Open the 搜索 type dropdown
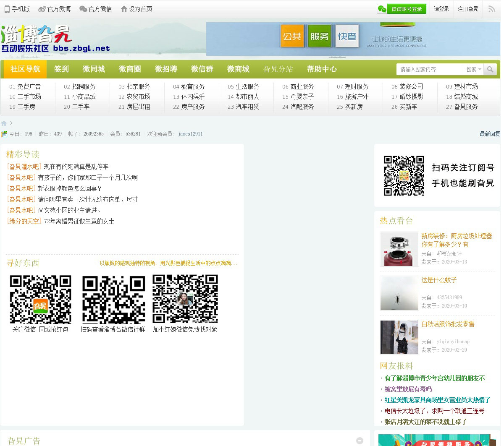This screenshot has width=504, height=446. [473, 69]
